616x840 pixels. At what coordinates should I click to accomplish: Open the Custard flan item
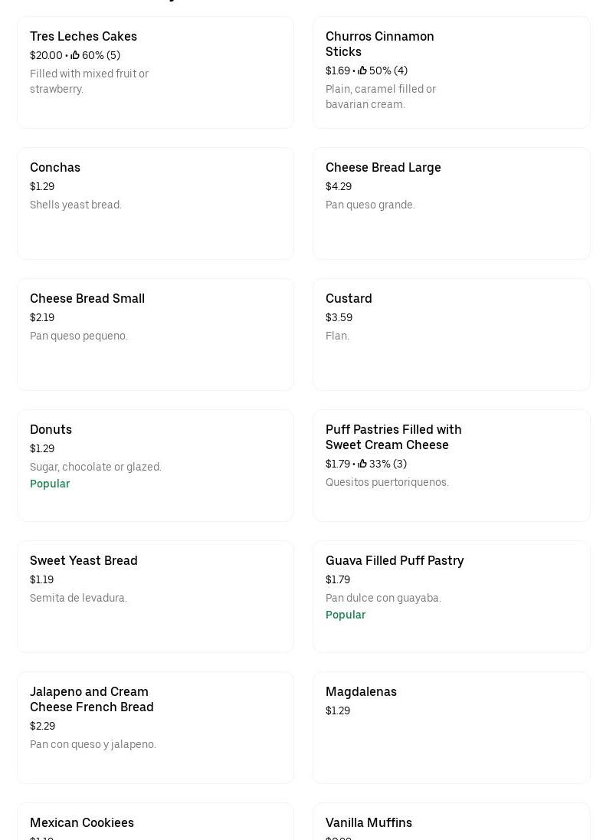pyautogui.click(x=349, y=298)
